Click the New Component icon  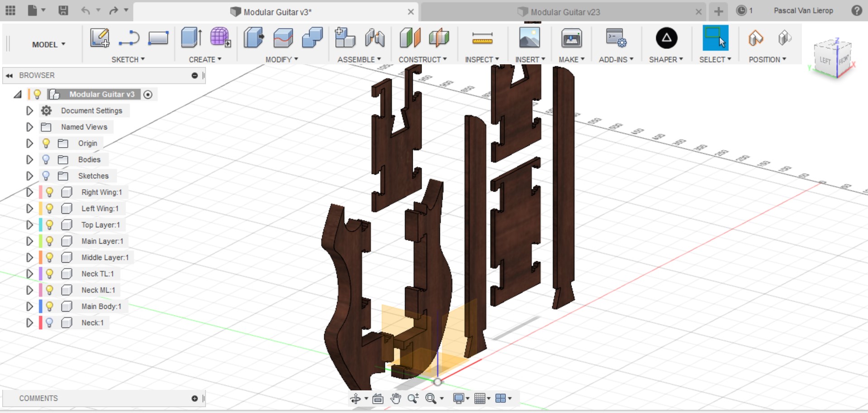coord(345,38)
